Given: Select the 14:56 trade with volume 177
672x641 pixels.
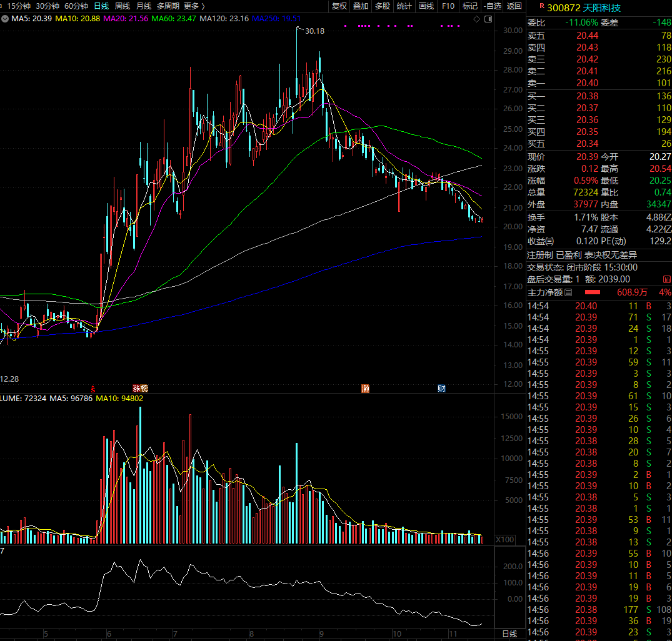Looking at the screenshot, I should [599, 610].
